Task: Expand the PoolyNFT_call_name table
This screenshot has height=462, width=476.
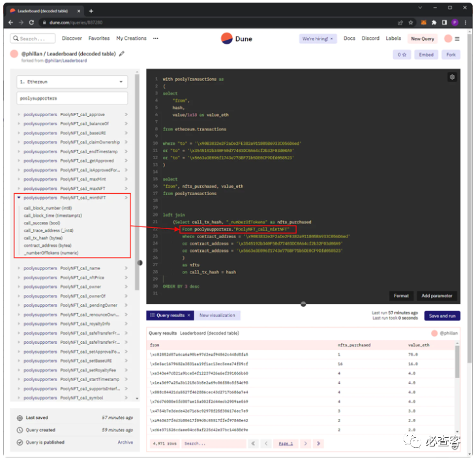Action: click(x=19, y=268)
